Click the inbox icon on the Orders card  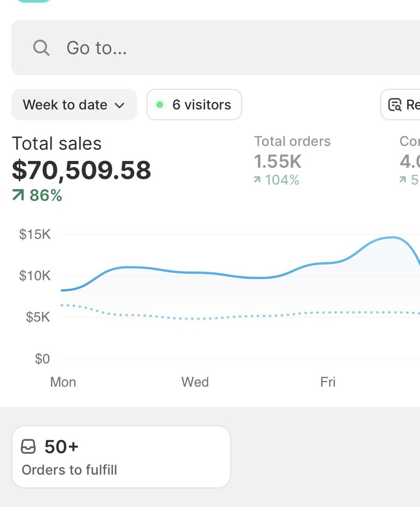point(28,447)
